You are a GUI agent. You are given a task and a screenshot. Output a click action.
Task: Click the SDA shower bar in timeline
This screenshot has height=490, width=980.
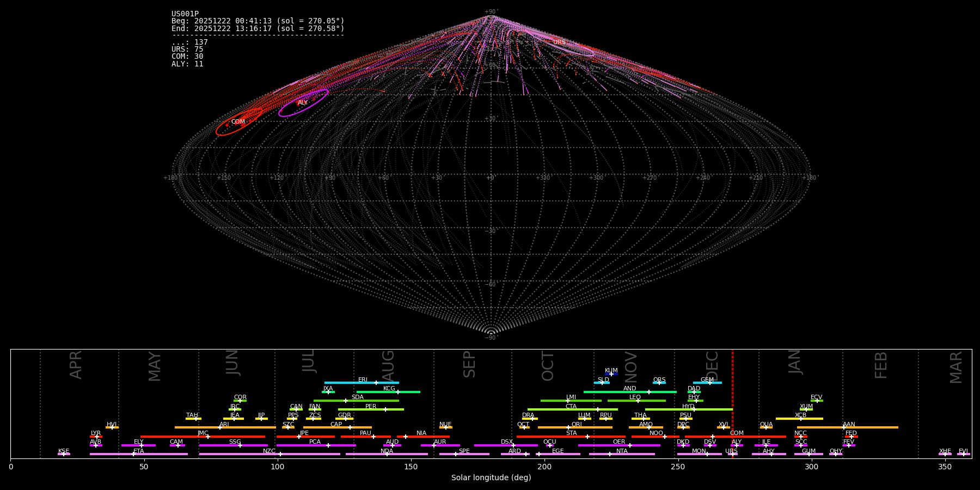coord(356,401)
